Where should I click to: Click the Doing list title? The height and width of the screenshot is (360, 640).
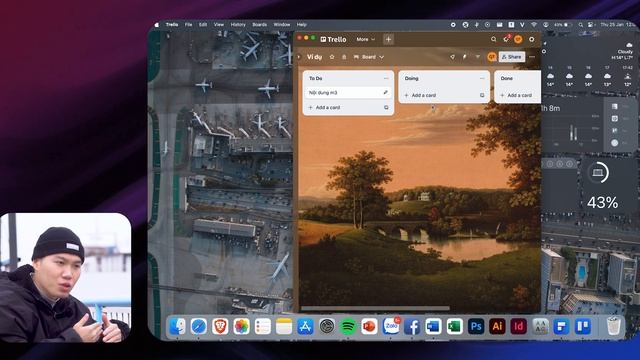pos(411,78)
